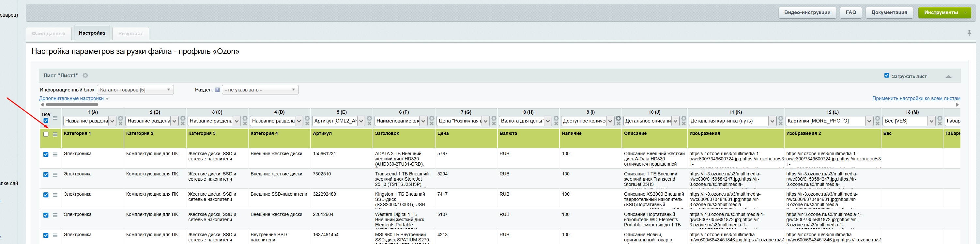Viewport: 980px width, 244px height.
Task: Open the row menu for article 322292488
Action: 55,195
